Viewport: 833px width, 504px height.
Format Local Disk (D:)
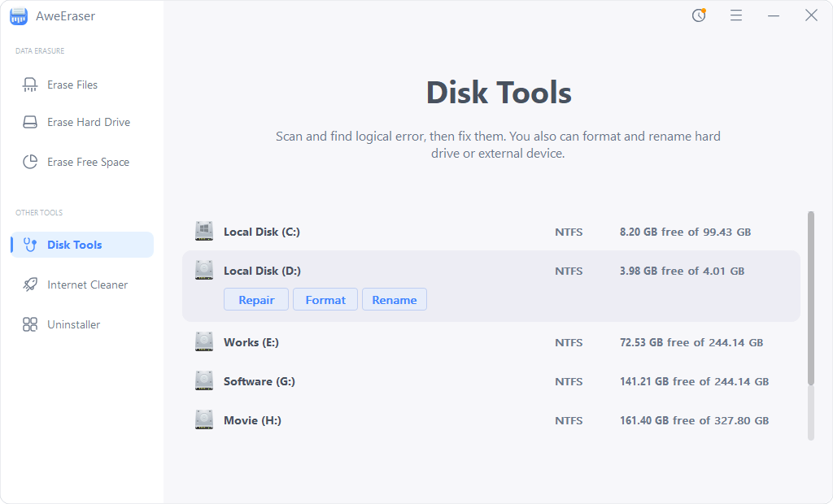click(325, 299)
